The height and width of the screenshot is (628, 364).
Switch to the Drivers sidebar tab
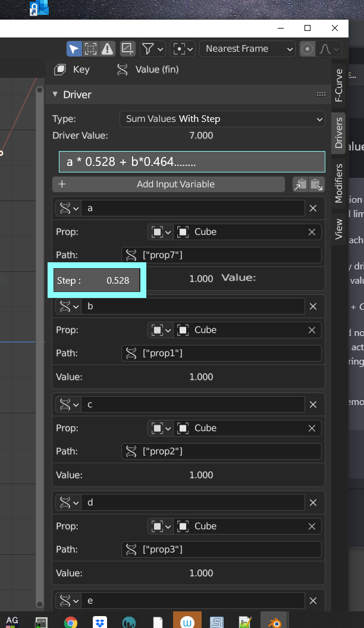[x=339, y=133]
